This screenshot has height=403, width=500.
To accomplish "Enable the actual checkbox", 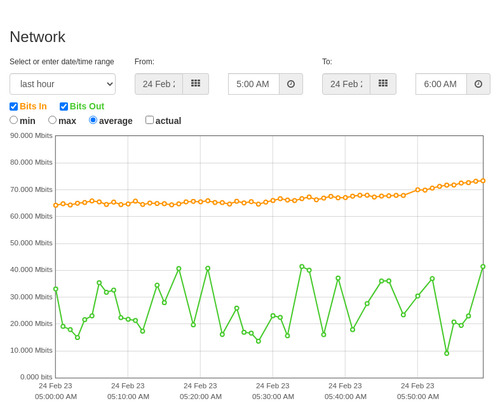I will [x=150, y=120].
